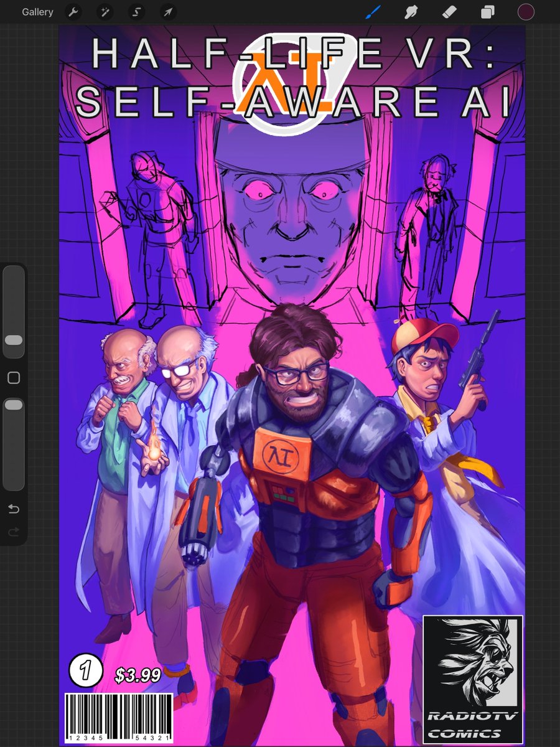The width and height of the screenshot is (560, 747).
Task: Tap the square modify button in sidebar
Action: tap(13, 378)
